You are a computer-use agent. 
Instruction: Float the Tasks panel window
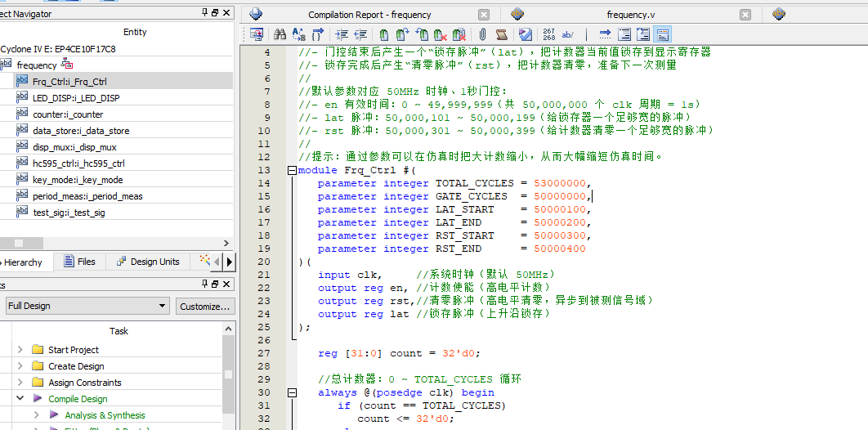[215, 284]
